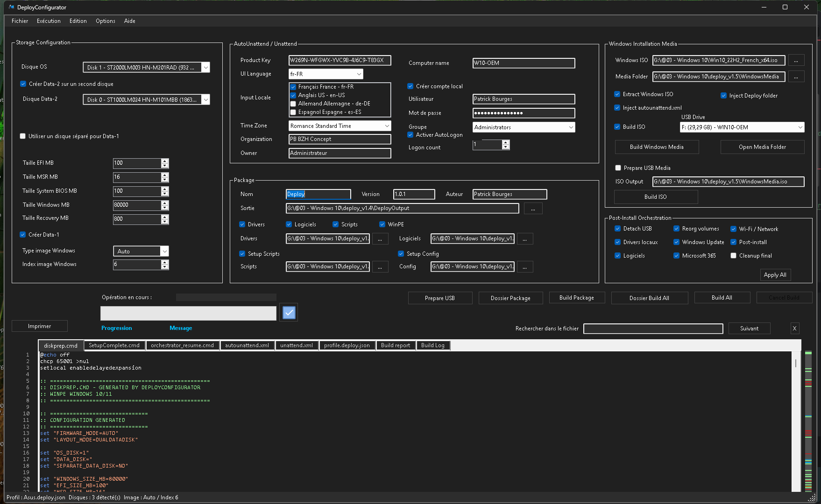This screenshot has width=821, height=504.
Task: Click Build All button
Action: tap(722, 298)
